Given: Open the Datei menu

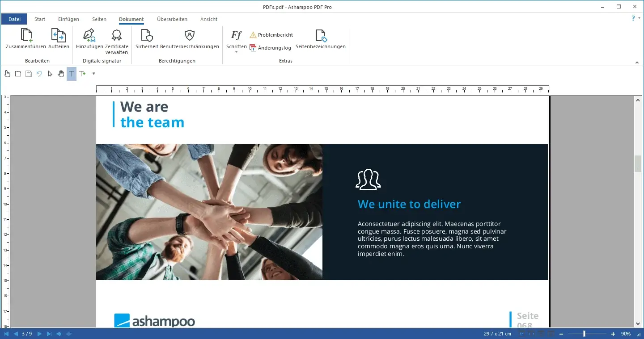Looking at the screenshot, I should coord(14,19).
